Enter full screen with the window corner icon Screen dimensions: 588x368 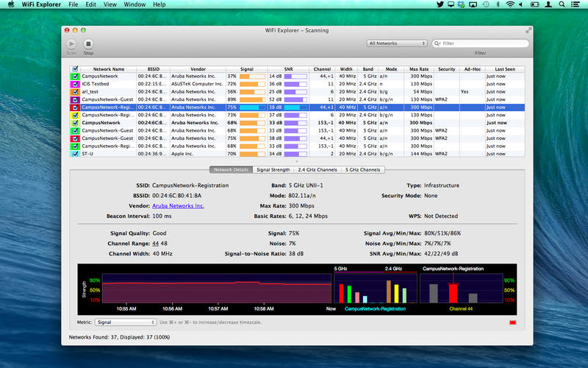tap(528, 30)
